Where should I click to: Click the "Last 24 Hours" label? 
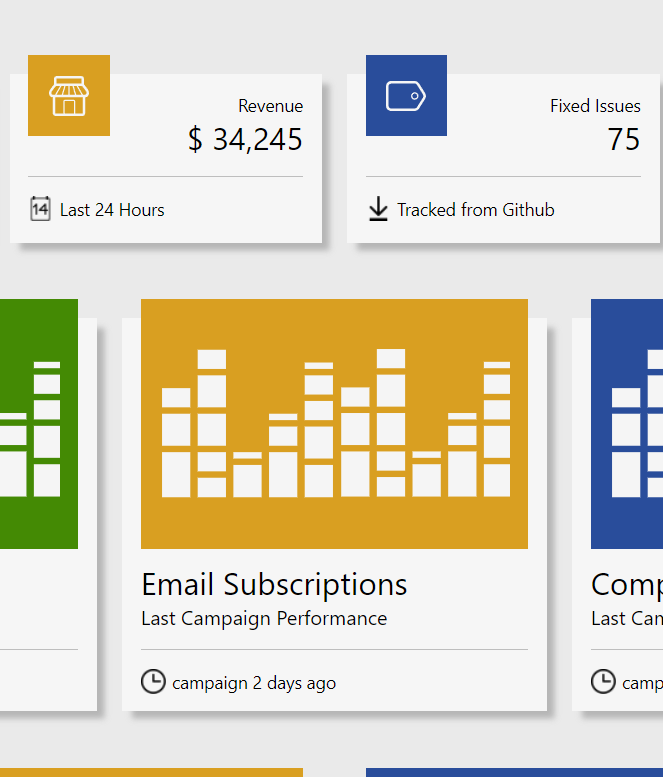[112, 210]
